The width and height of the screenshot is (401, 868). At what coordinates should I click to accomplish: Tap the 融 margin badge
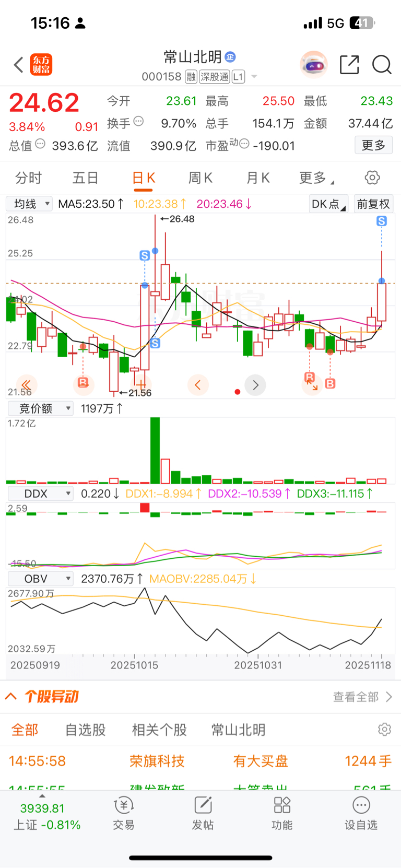click(x=191, y=77)
